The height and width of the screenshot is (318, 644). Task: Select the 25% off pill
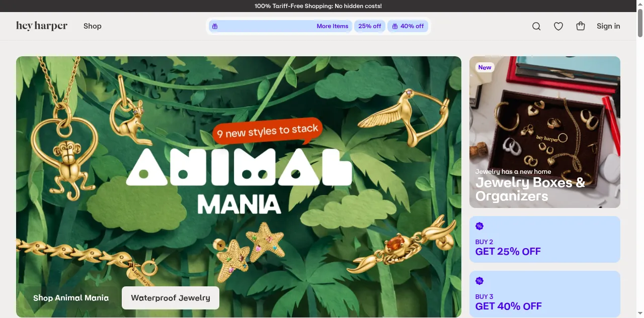click(370, 26)
